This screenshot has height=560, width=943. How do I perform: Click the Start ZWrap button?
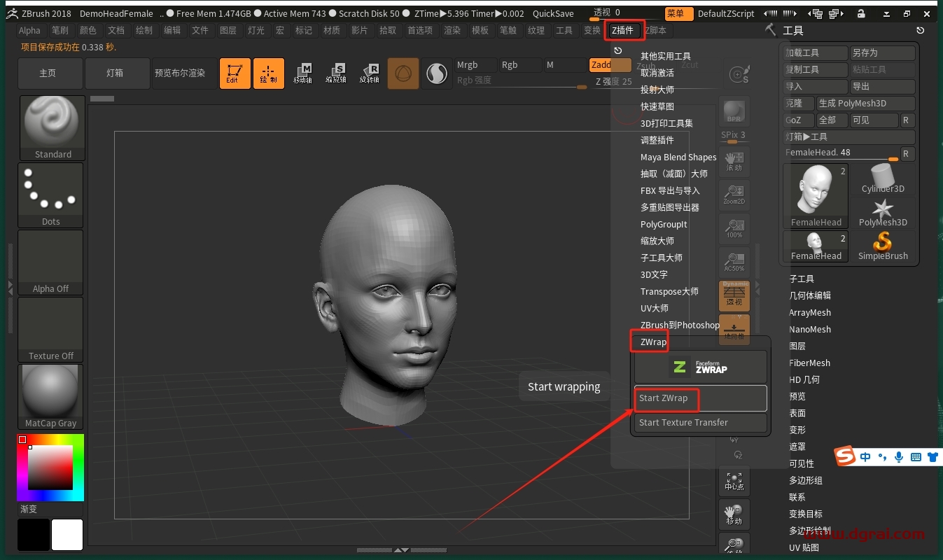700,398
